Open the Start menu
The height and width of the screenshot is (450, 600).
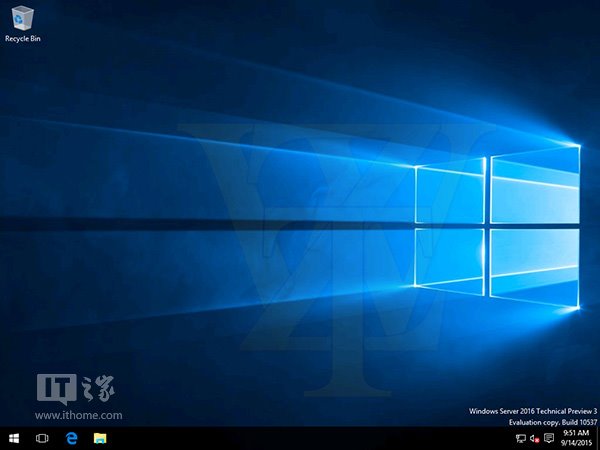point(14,438)
